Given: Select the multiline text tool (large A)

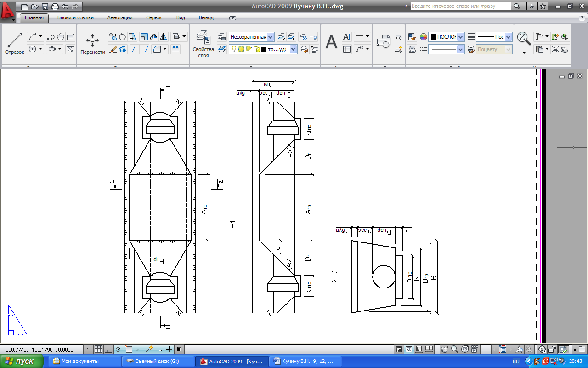Looking at the screenshot, I should point(331,42).
